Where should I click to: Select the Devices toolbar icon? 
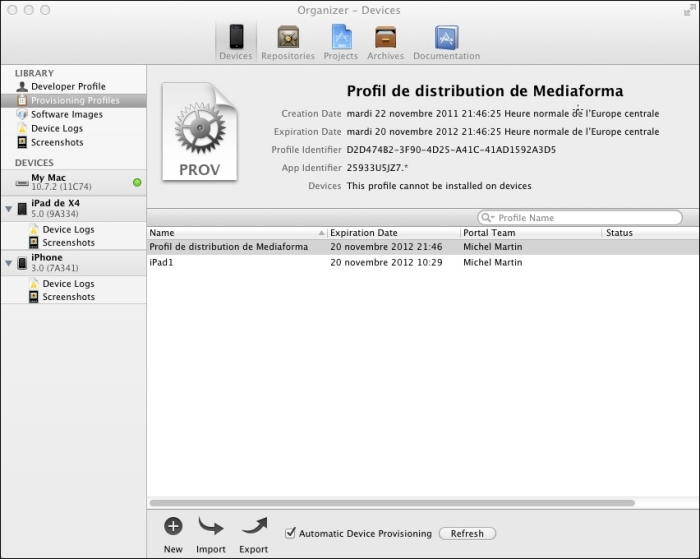(236, 38)
